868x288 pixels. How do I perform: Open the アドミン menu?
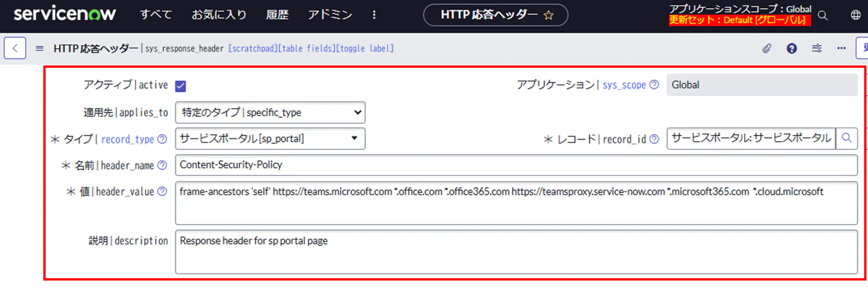(x=330, y=15)
